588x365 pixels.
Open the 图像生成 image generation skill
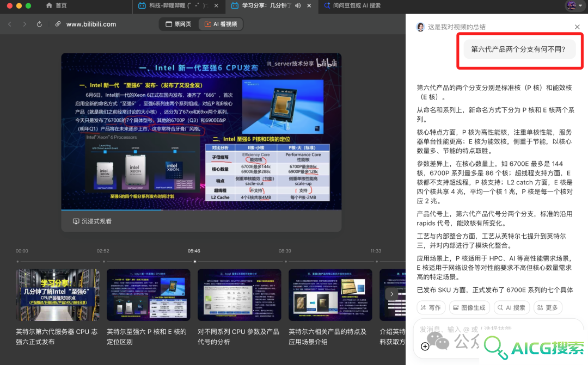pyautogui.click(x=469, y=308)
